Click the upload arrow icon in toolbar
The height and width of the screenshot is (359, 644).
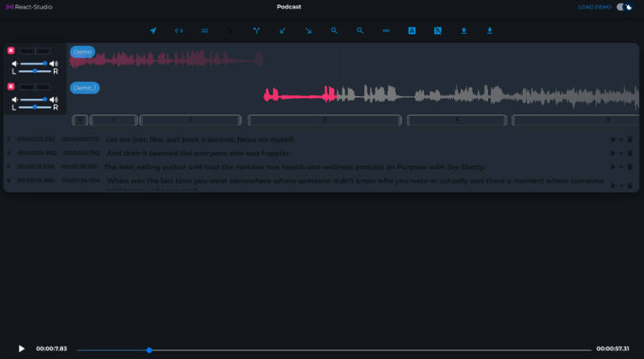(464, 31)
